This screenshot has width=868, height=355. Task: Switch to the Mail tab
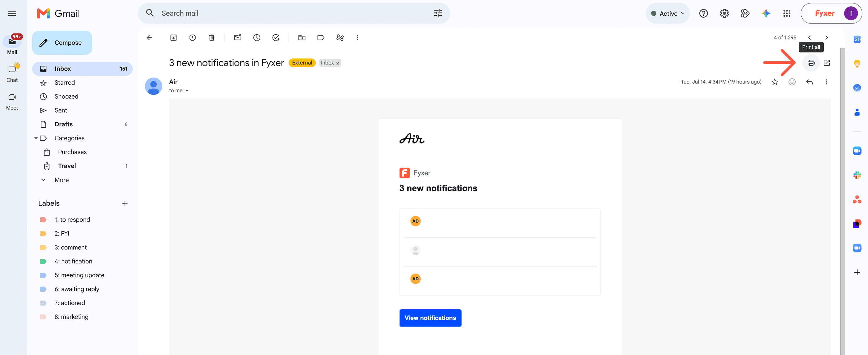pyautogui.click(x=12, y=45)
